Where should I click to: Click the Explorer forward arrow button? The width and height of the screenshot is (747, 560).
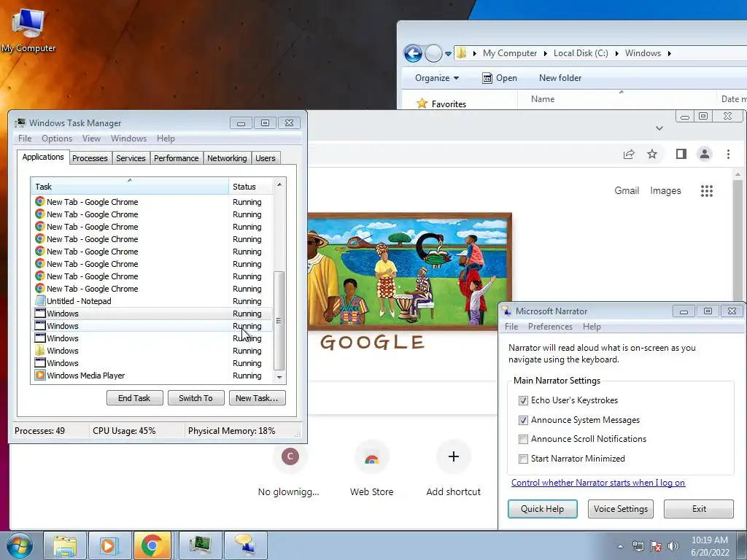(433, 53)
